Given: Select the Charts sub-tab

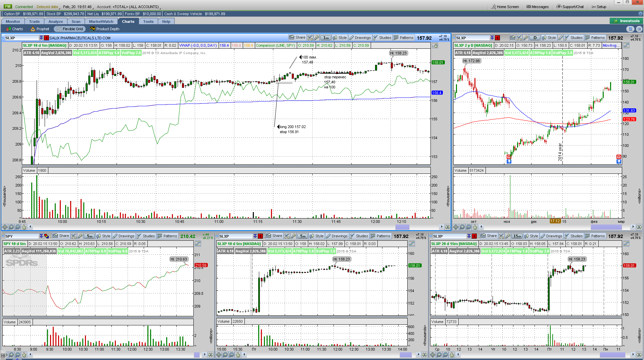Looking at the screenshot, I should pyautogui.click(x=14, y=29).
